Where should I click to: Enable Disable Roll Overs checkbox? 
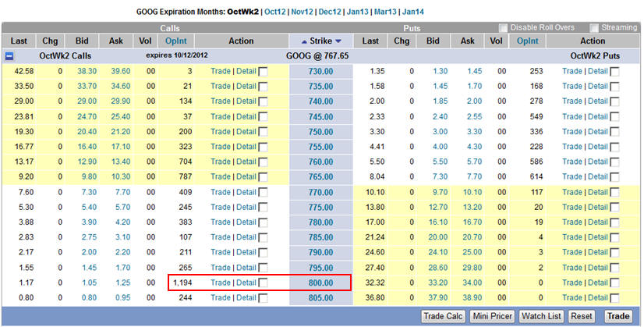(503, 27)
